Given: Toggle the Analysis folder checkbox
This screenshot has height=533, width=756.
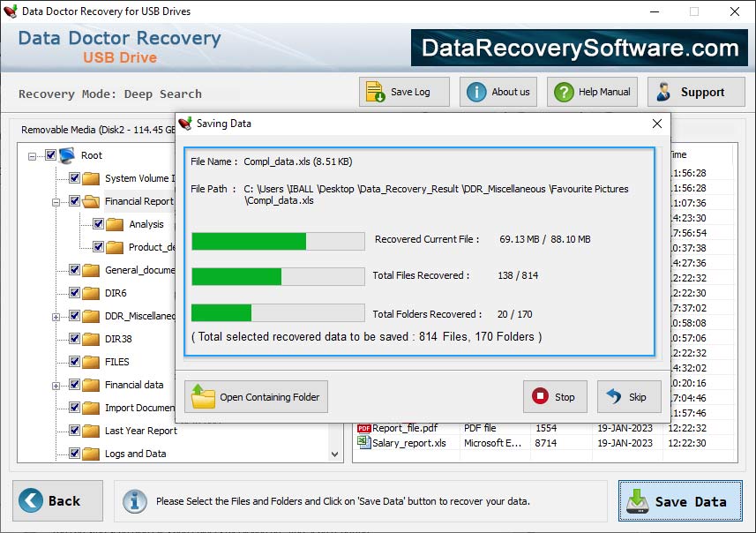Looking at the screenshot, I should tap(97, 224).
